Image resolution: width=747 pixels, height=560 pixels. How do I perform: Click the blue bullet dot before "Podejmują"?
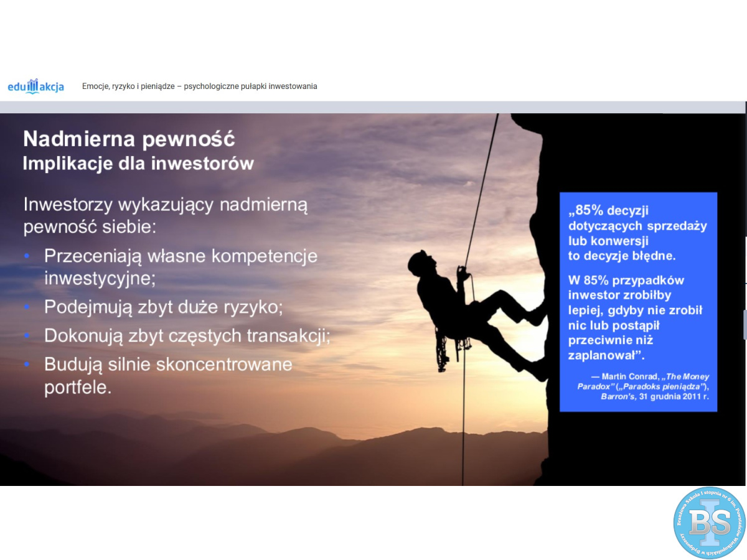(26, 307)
